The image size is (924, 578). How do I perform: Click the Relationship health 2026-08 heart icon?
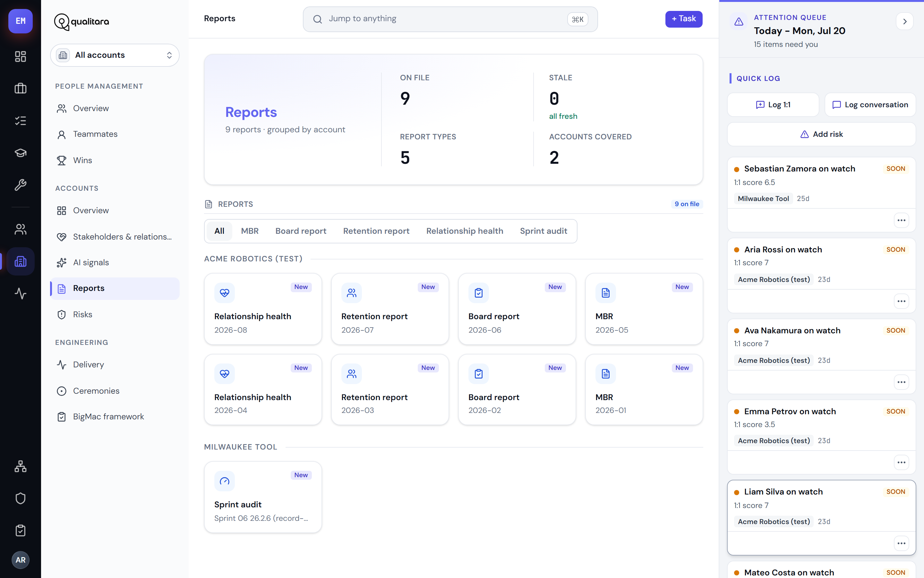[225, 293]
